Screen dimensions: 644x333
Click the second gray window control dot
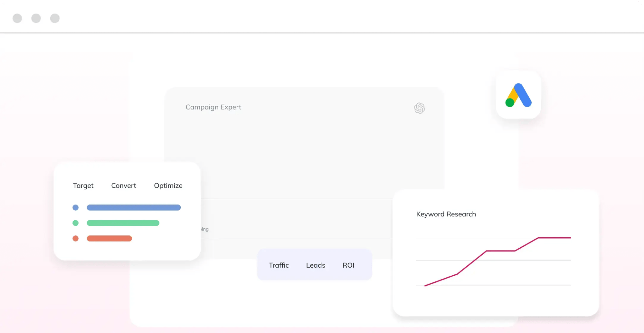coord(36,18)
